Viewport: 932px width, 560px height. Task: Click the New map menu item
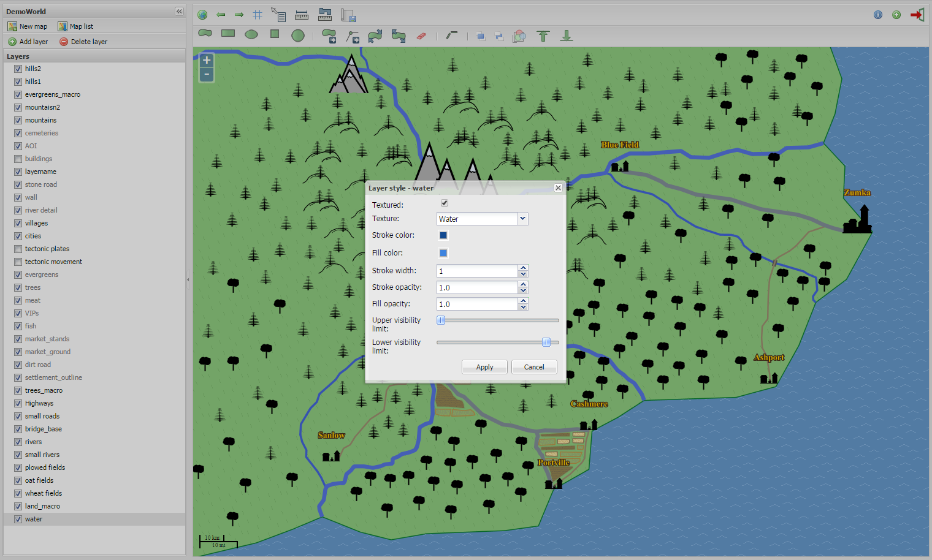tap(28, 26)
